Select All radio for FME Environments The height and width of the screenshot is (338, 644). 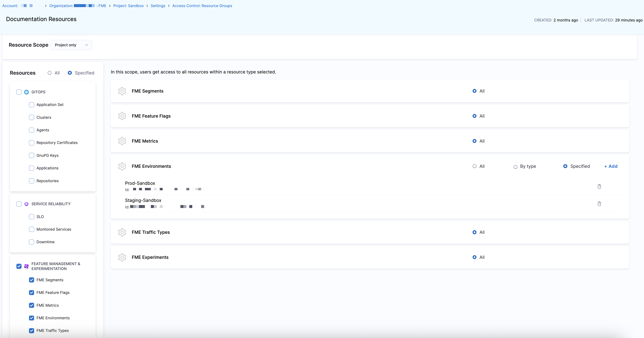474,166
